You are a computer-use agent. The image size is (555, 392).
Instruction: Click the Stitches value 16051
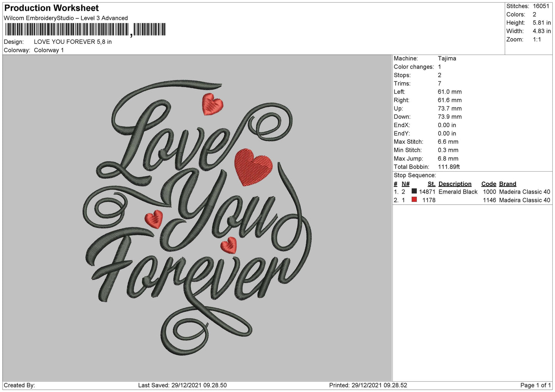pos(541,6)
